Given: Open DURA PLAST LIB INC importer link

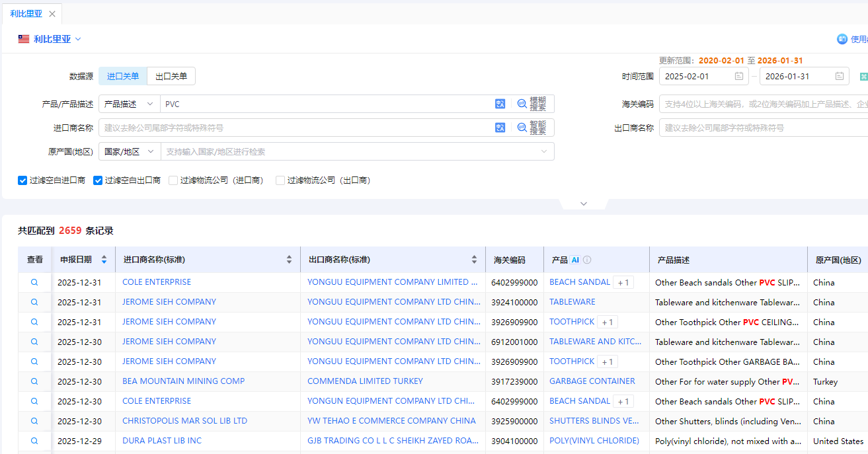Looking at the screenshot, I should pos(162,441).
